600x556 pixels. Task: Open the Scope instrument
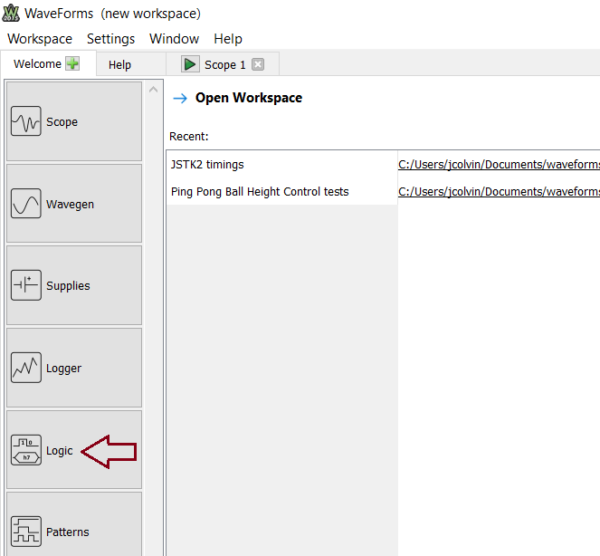coord(74,121)
